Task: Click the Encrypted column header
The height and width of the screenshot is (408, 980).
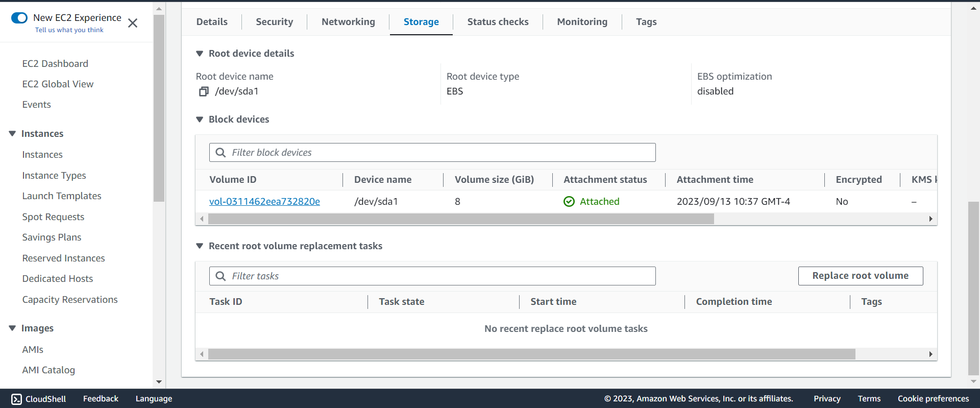Action: click(859, 180)
